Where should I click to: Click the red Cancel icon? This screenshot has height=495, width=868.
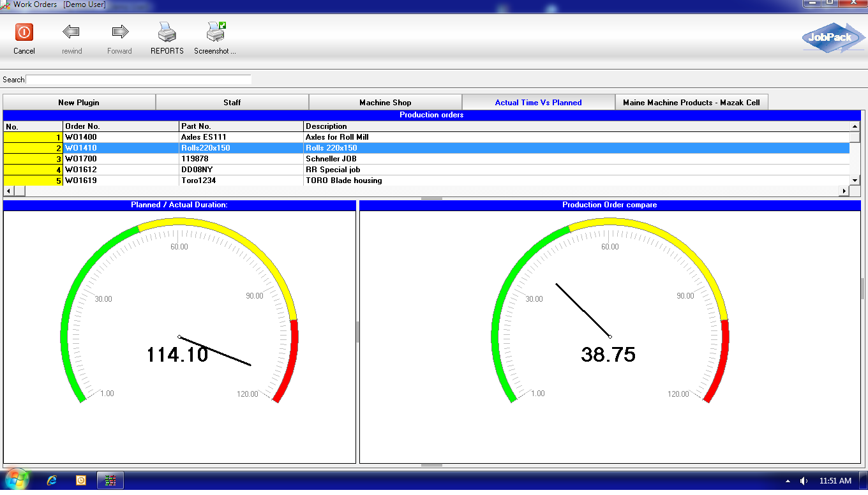tap(24, 33)
